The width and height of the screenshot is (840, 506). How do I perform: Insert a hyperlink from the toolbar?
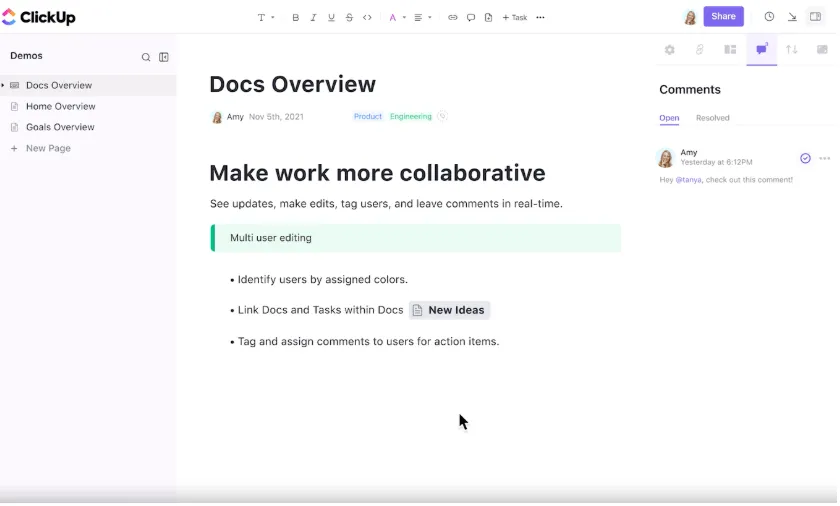tap(453, 18)
